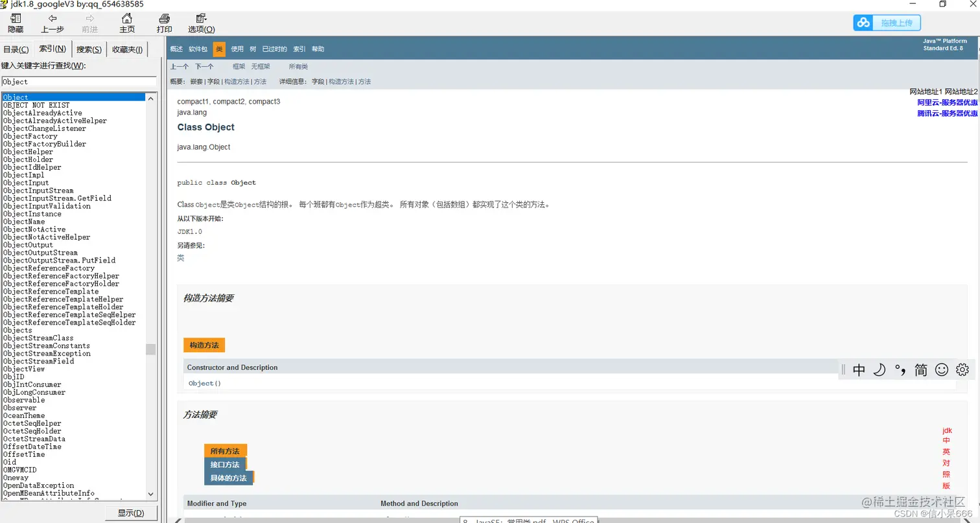980x523 pixels.
Task: Select ObjectFactoryBuilder in the index list
Action: pyautogui.click(x=45, y=144)
